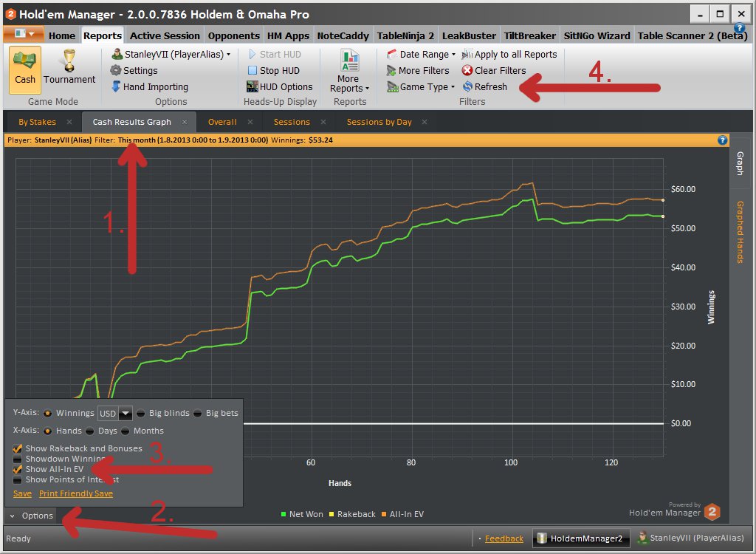Toggle Show Rakeback and Bonuses checkbox
The height and width of the screenshot is (554, 756).
18,448
